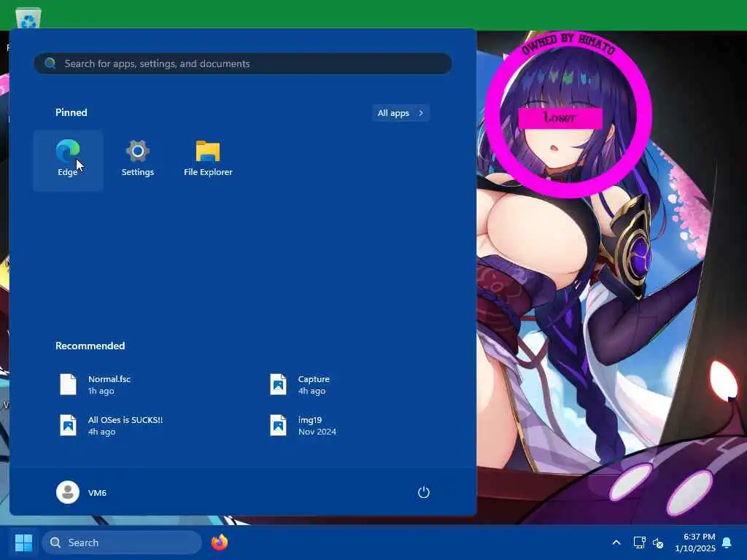The image size is (747, 560).
Task: Open the VM6 user account menu
Action: pos(82,492)
